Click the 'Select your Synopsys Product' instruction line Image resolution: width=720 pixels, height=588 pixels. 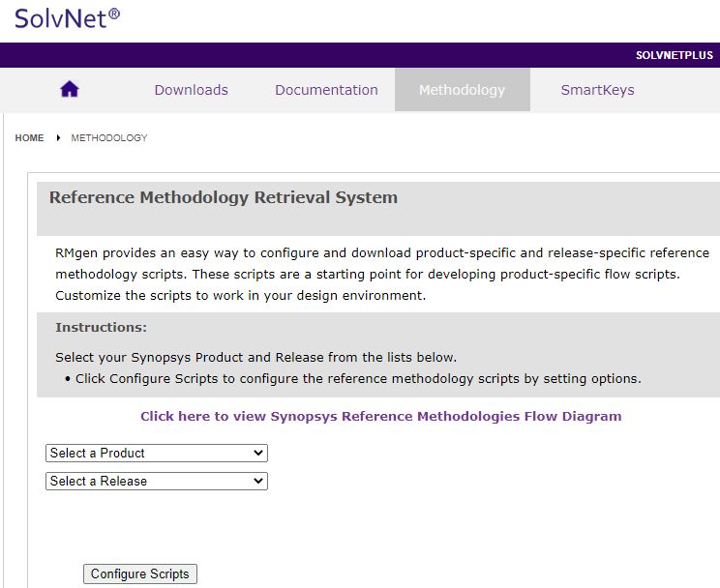(255, 357)
